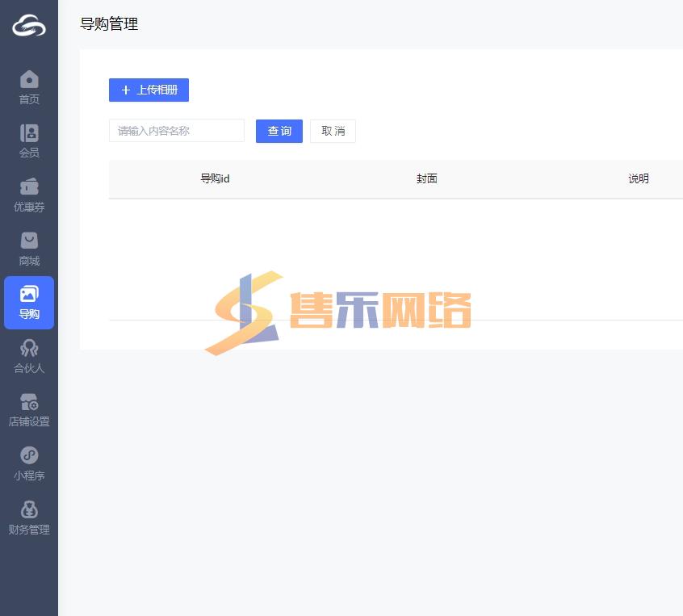This screenshot has width=683, height=616.
Task: Click the 封面 column header
Action: (426, 178)
